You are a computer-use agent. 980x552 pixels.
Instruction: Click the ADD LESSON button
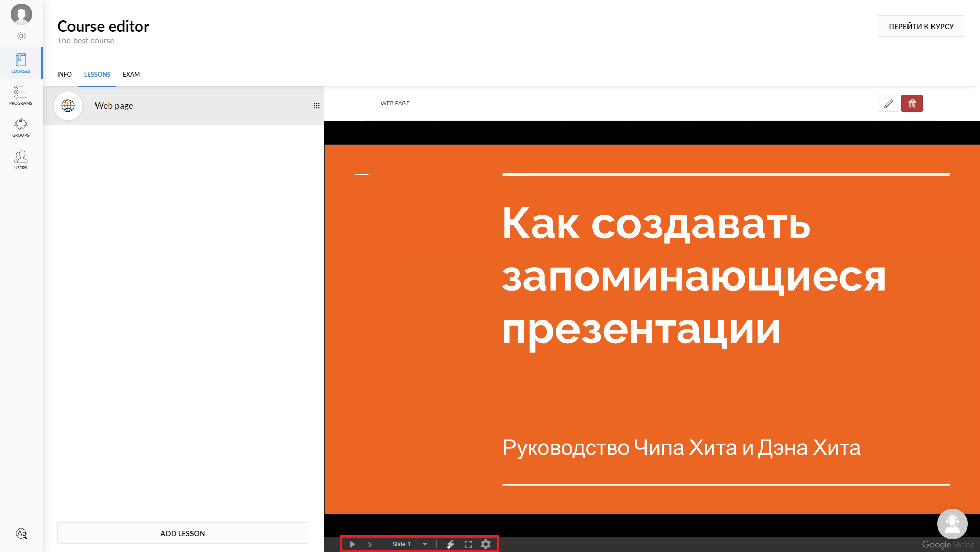tap(182, 533)
